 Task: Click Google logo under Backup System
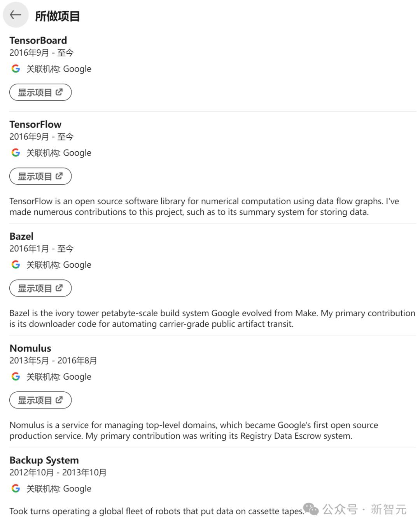(x=16, y=489)
